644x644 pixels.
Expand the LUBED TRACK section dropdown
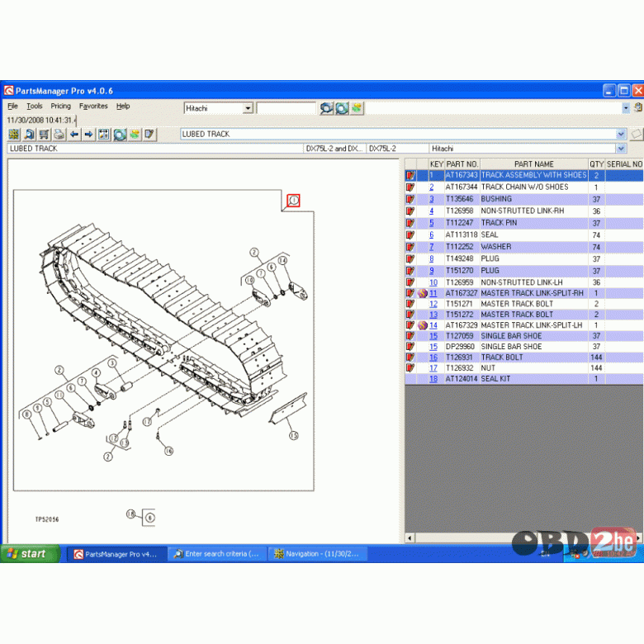[621, 134]
